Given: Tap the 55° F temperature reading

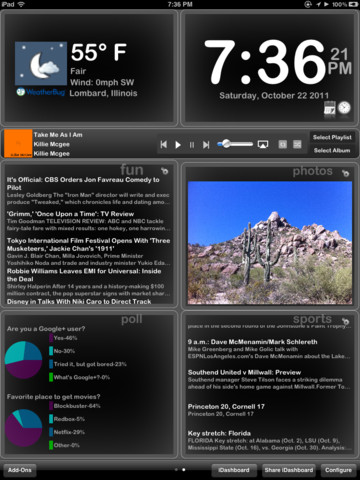Looking at the screenshot, I should click(99, 52).
